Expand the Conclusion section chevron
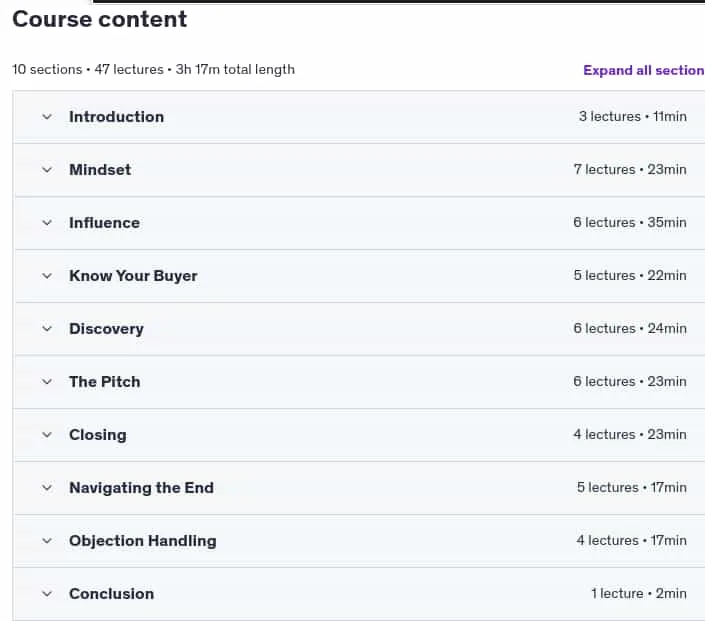The width and height of the screenshot is (705, 621). tap(47, 594)
